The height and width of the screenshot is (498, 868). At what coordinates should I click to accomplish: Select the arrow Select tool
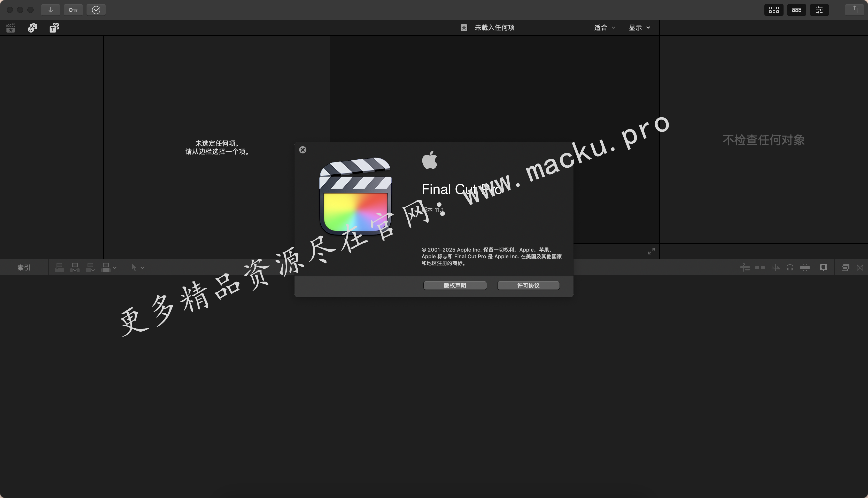(134, 268)
